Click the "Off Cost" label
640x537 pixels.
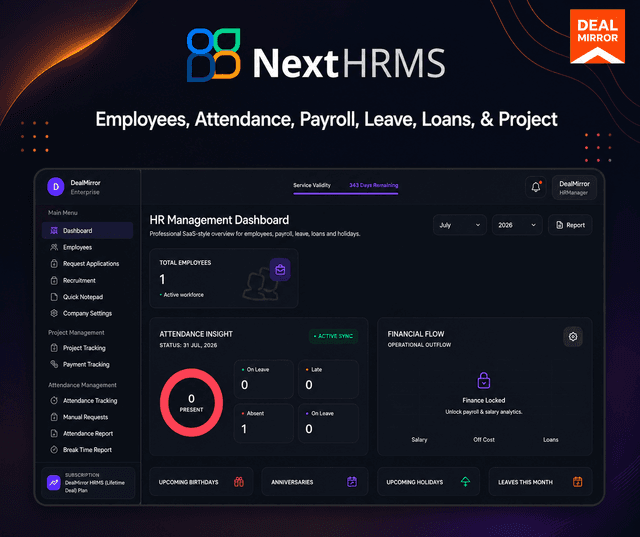(x=484, y=439)
